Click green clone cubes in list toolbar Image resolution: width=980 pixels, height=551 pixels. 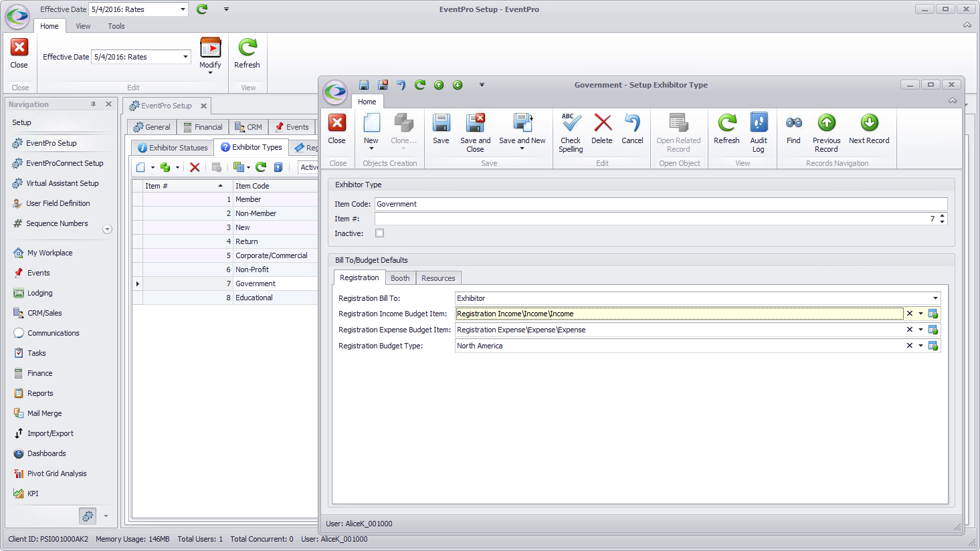165,167
